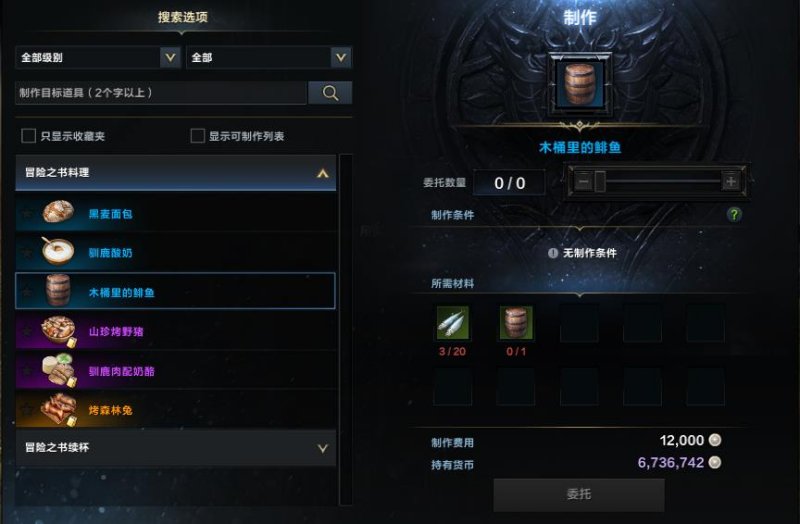The image size is (800, 524).
Task: Click the 制作目标道具 search input field
Action: pyautogui.click(x=161, y=93)
